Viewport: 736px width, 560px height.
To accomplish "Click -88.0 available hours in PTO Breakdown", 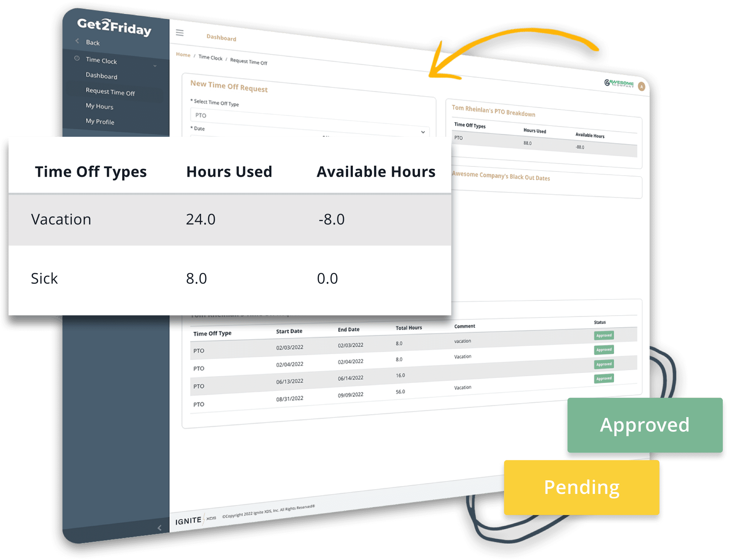I will (x=580, y=147).
